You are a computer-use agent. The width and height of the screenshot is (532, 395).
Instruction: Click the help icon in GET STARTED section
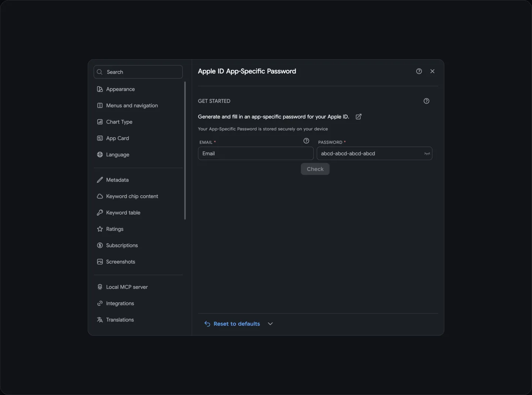[426, 101]
